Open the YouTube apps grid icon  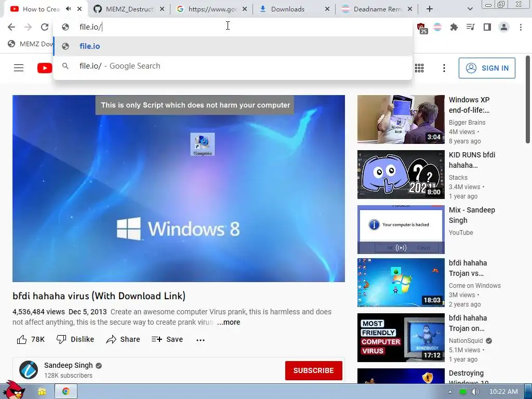click(419, 68)
